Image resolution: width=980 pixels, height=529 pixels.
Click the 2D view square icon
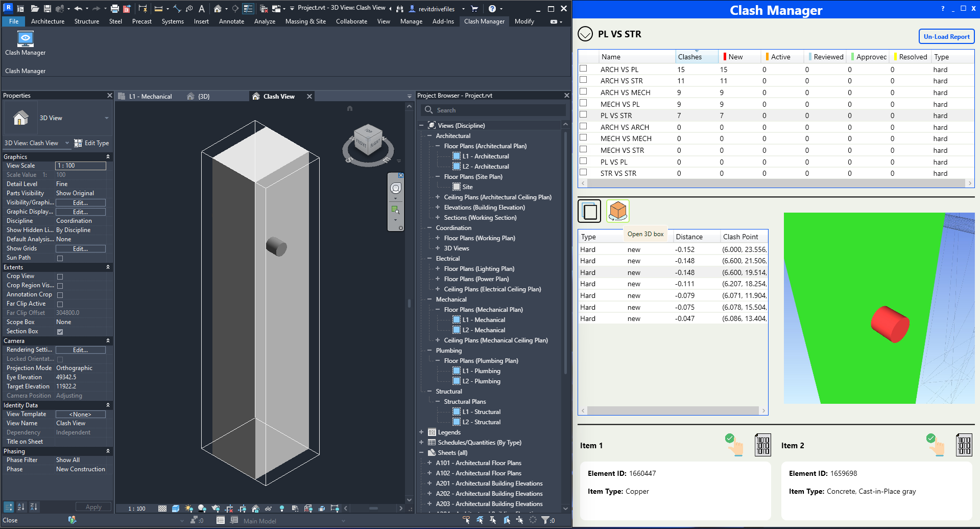(x=589, y=211)
